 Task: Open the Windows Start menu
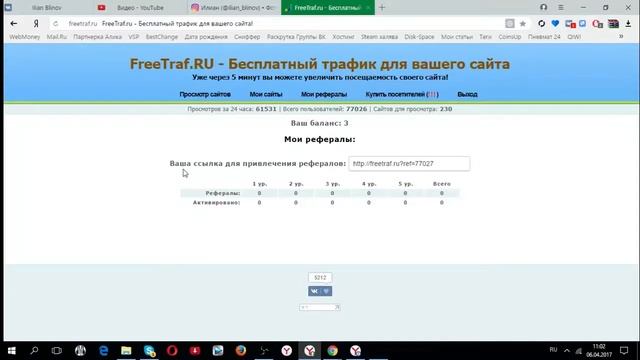point(11,351)
